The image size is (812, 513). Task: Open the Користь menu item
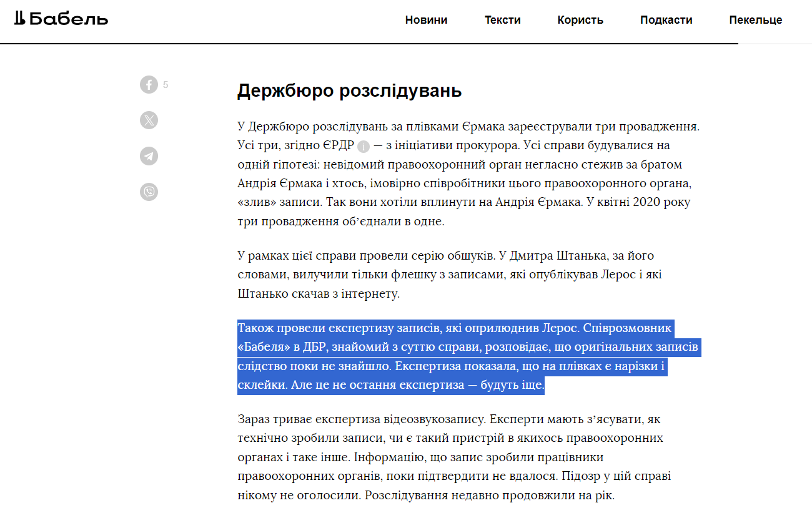tap(580, 20)
